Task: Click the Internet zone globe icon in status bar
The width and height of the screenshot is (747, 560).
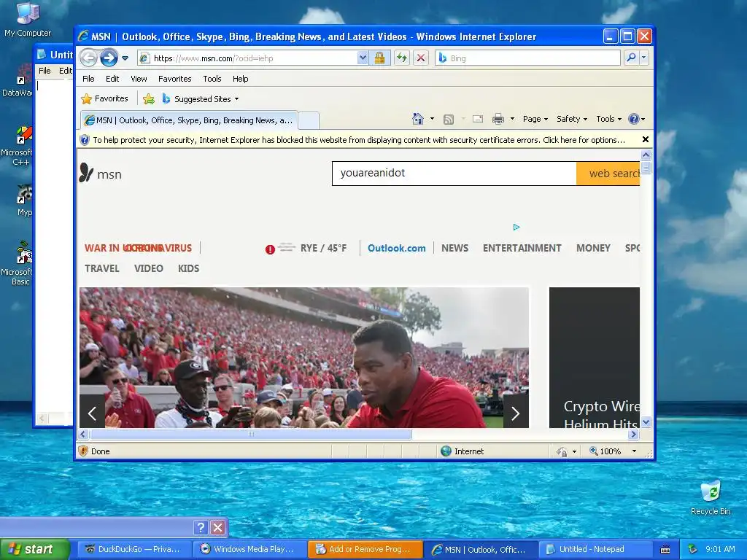Action: point(446,451)
